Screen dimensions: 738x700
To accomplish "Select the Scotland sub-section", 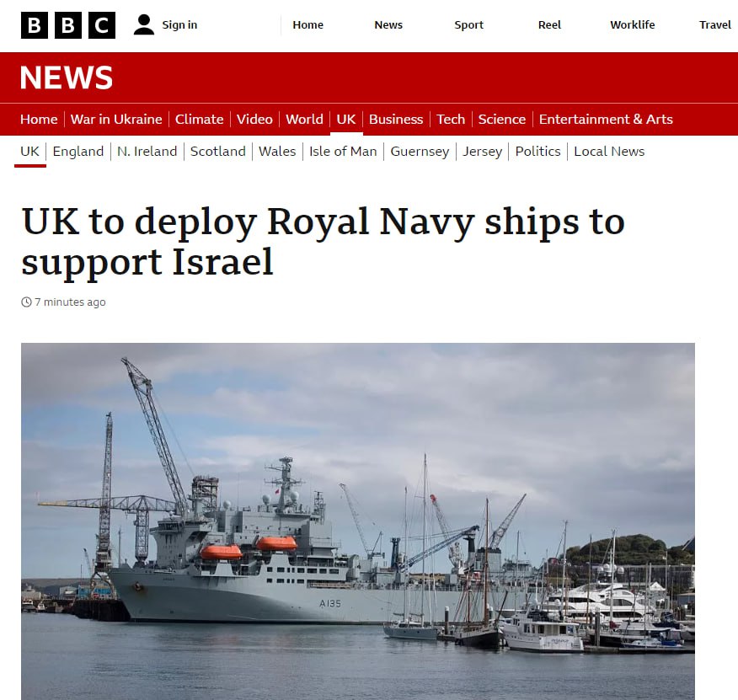I will [218, 152].
